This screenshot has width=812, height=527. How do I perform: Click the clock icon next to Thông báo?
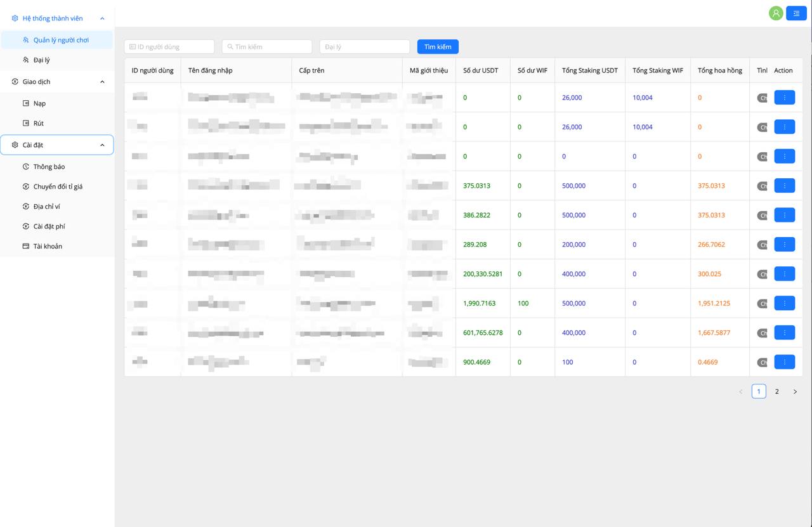(26, 167)
